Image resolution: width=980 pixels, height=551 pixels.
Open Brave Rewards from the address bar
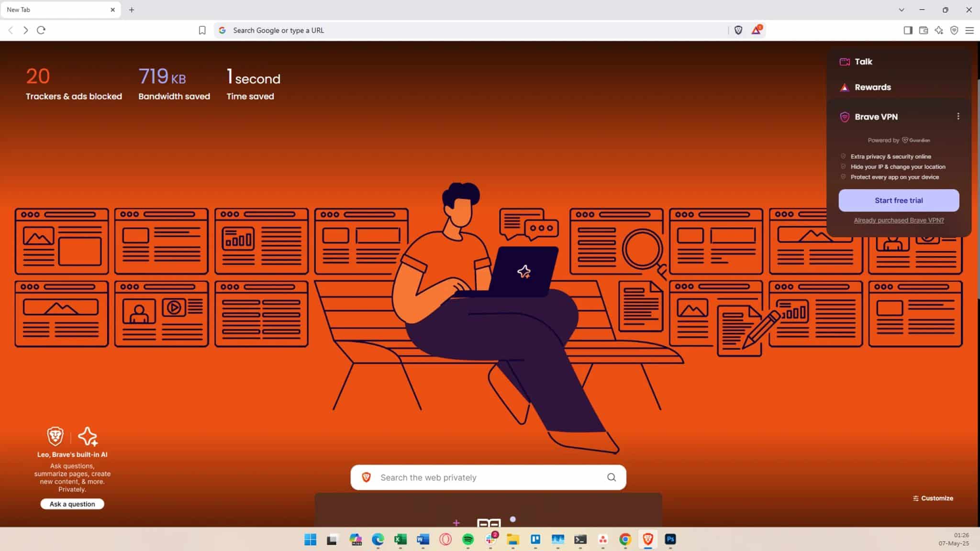click(x=757, y=30)
